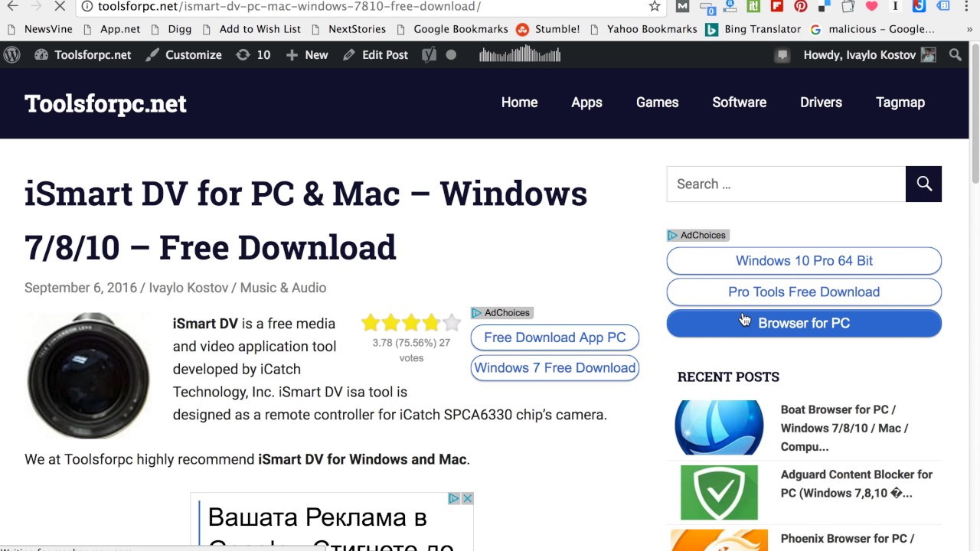The width and height of the screenshot is (980, 551).
Task: Open the Software nav item
Action: pos(739,103)
